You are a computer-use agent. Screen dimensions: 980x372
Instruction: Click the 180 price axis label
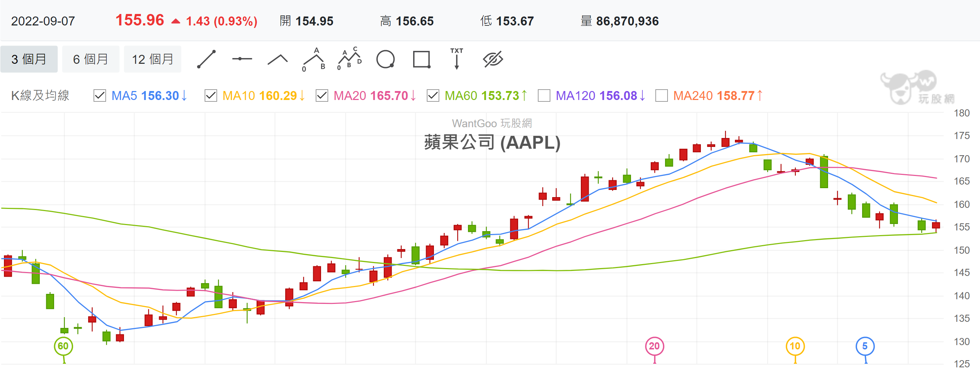(962, 113)
